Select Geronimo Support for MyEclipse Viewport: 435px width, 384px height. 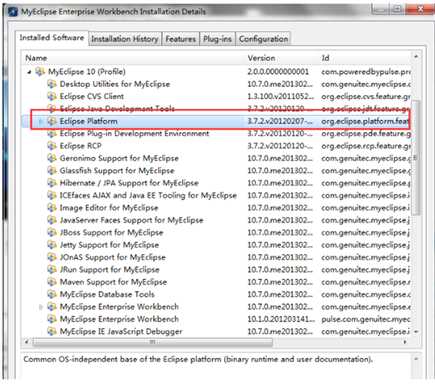[x=217, y=158]
